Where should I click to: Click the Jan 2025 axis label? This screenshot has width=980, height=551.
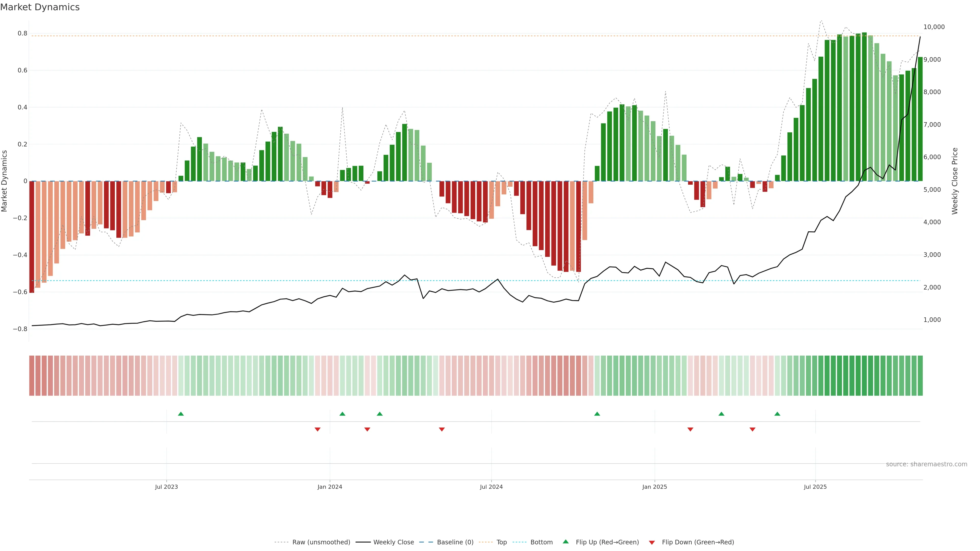pyautogui.click(x=654, y=487)
